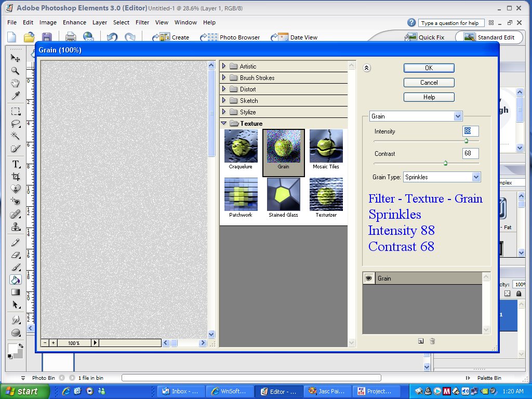Open the Enhance menu

coord(74,22)
